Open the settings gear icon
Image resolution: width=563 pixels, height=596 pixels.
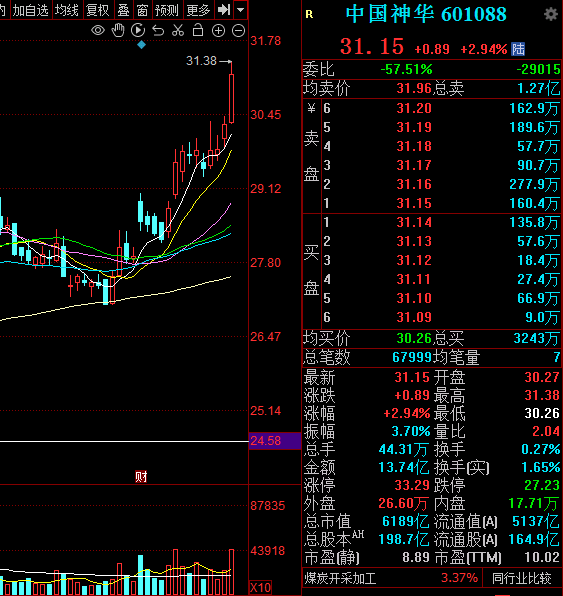point(550,14)
